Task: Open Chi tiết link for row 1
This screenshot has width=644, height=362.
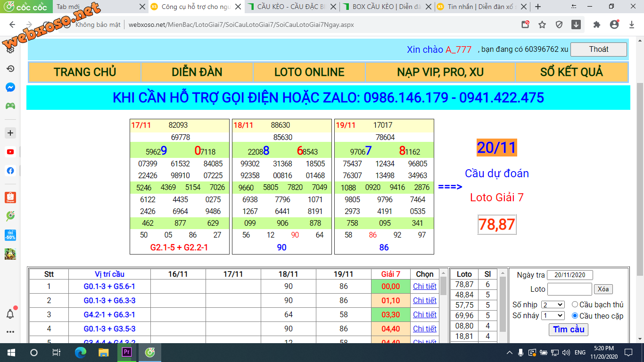Action: pyautogui.click(x=424, y=286)
